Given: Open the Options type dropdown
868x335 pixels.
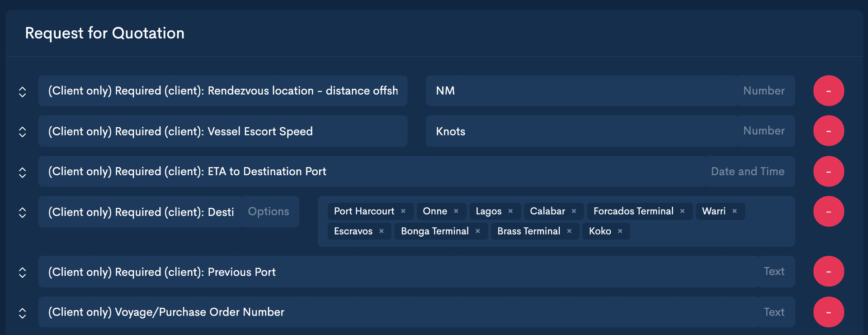Looking at the screenshot, I should point(269,212).
